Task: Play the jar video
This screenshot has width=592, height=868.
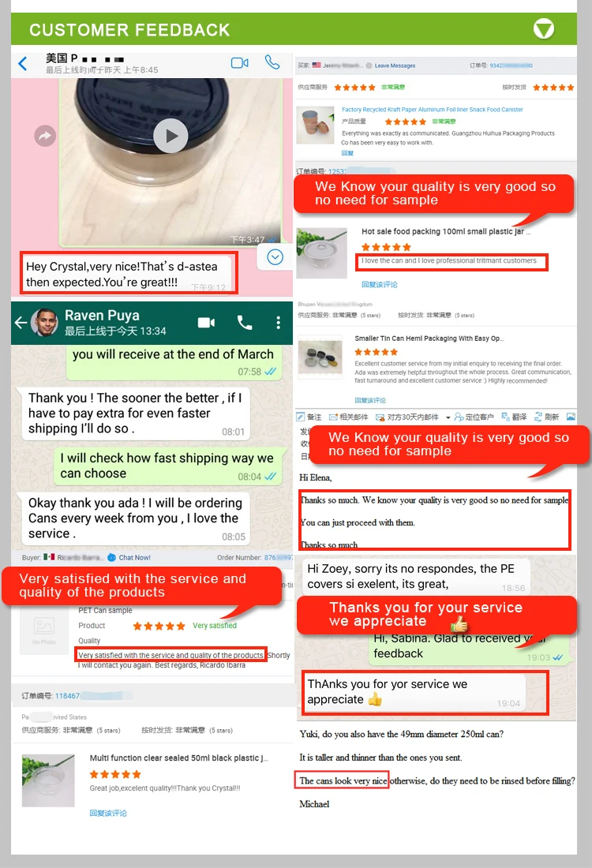Action: [x=170, y=136]
